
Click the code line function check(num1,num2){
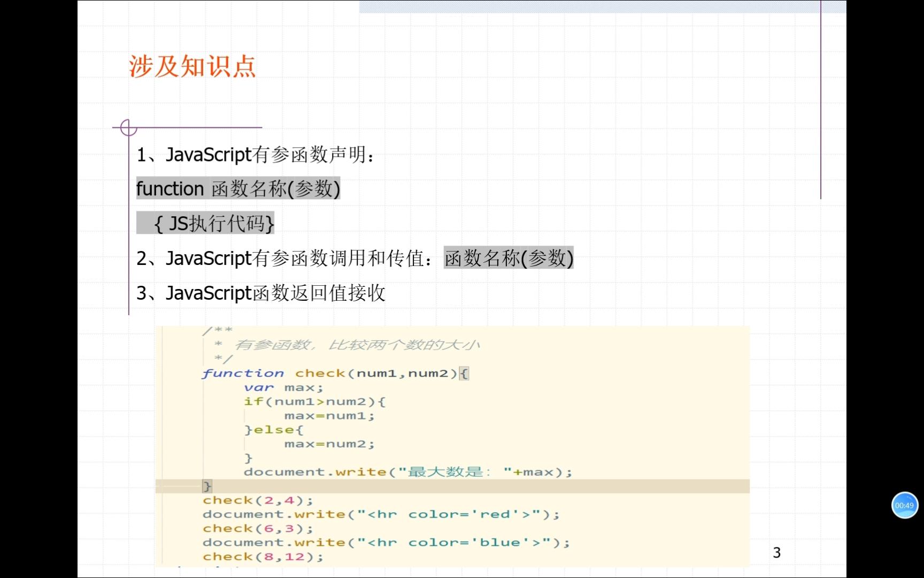coord(335,373)
